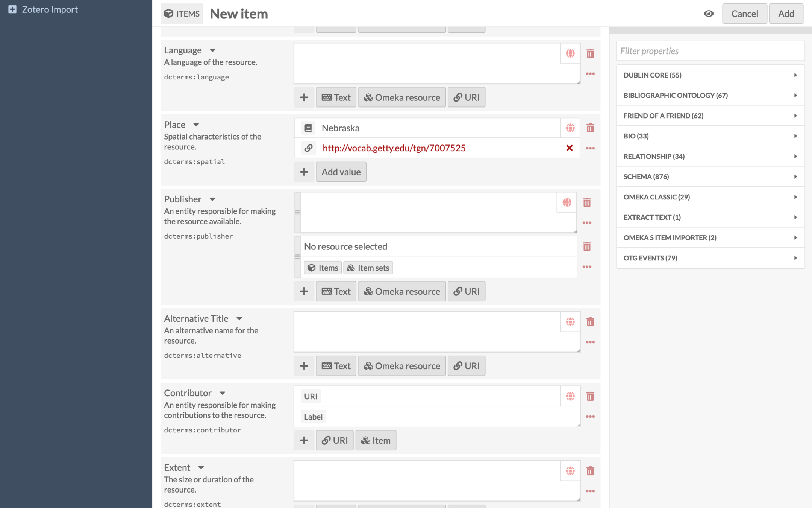Expand the Schema (876) vocabulary

[x=710, y=176]
